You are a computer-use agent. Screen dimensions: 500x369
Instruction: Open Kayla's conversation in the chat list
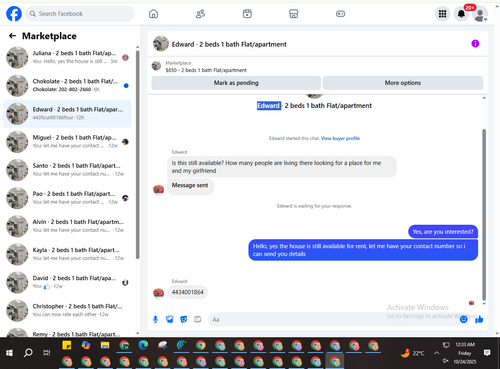coord(67,254)
